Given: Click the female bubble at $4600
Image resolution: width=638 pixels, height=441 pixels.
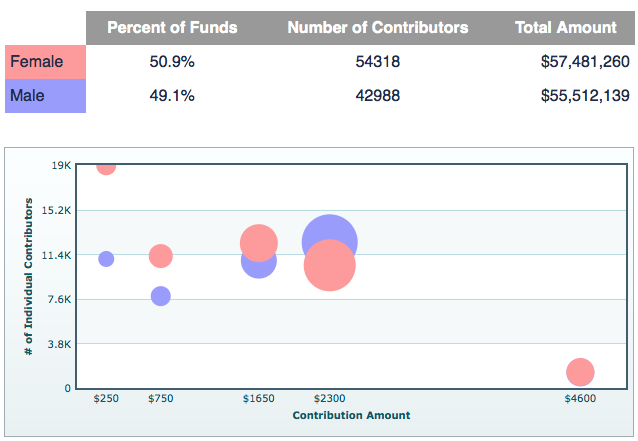Looking at the screenshot, I should pyautogui.click(x=580, y=372).
